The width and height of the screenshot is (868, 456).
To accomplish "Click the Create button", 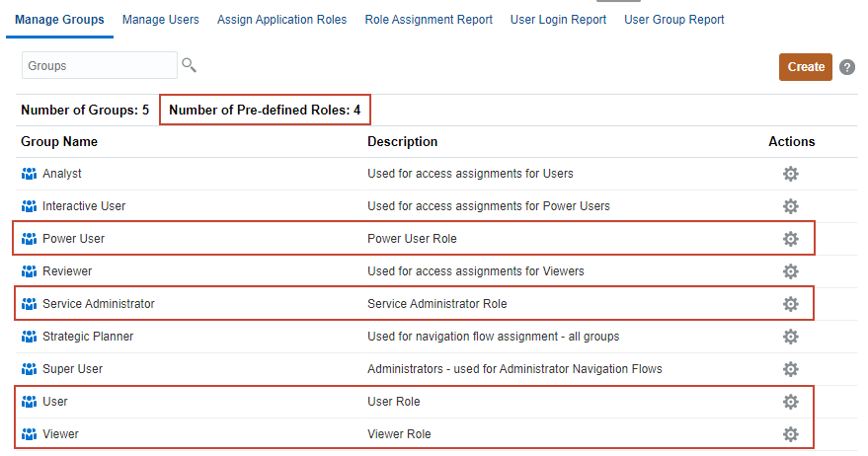I will click(x=806, y=67).
